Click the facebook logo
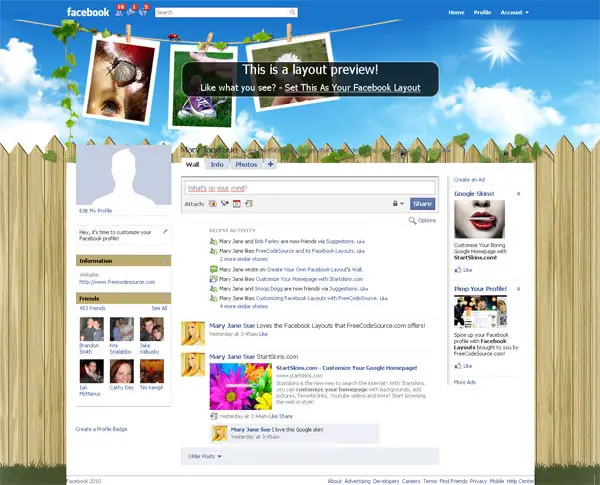 click(88, 12)
